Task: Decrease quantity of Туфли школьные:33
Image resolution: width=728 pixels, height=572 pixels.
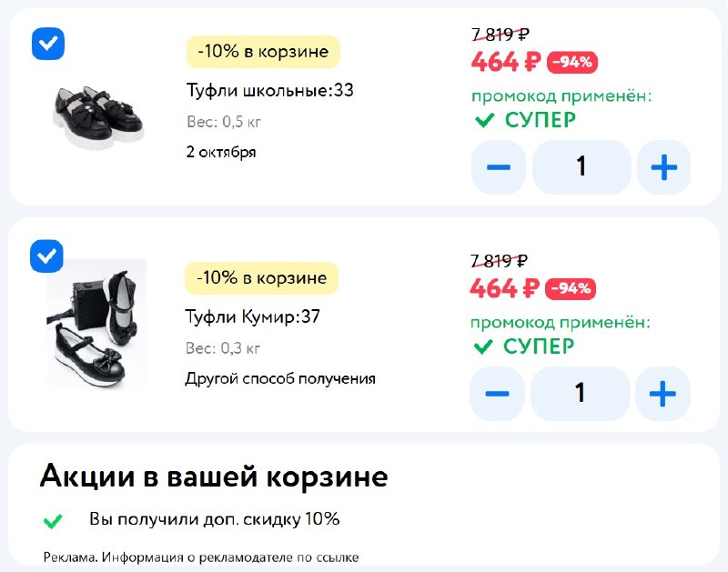Action: (499, 167)
